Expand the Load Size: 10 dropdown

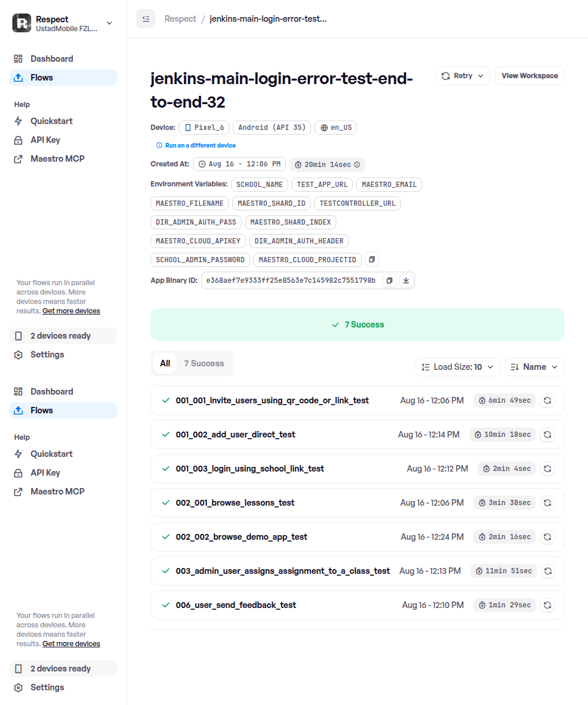click(x=457, y=367)
